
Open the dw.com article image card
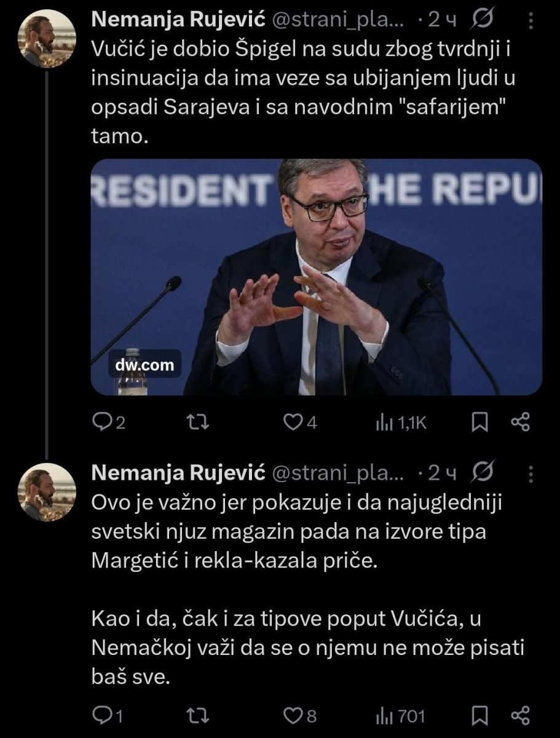[317, 277]
